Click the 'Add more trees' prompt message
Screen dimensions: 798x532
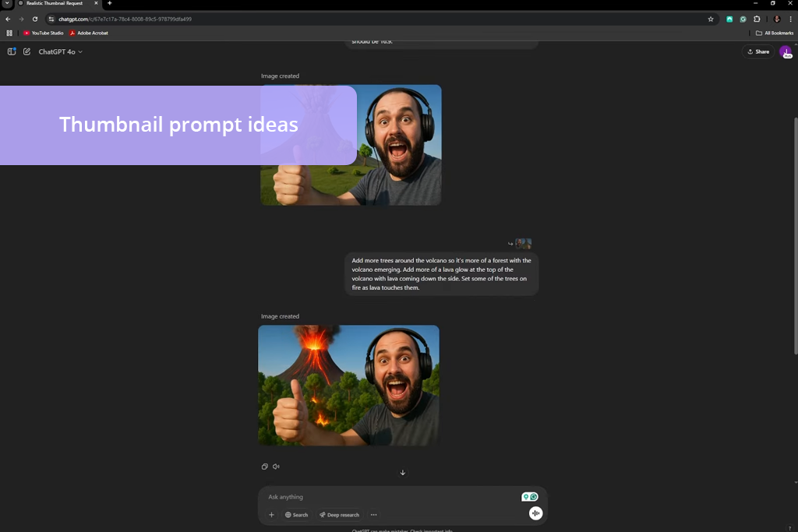[441, 273]
